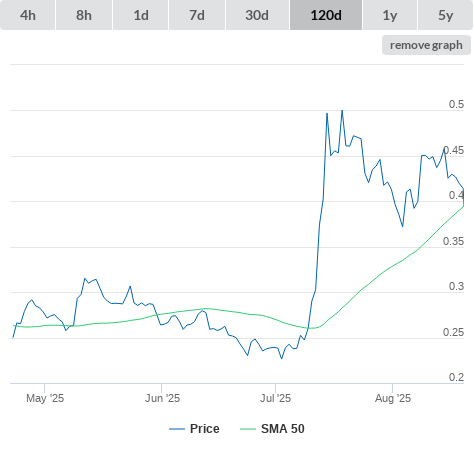The image size is (474, 455).
Task: Switch chart to 30d range
Action: pos(257,15)
